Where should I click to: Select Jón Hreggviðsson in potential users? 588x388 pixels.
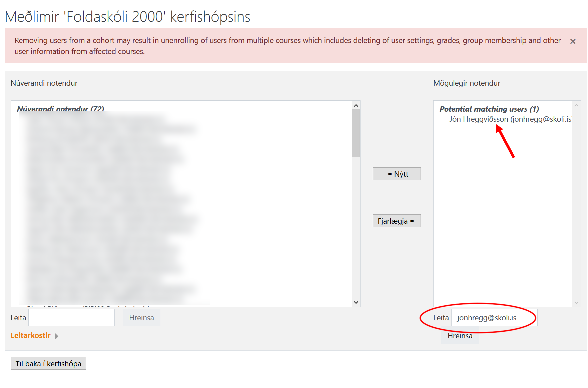point(510,119)
